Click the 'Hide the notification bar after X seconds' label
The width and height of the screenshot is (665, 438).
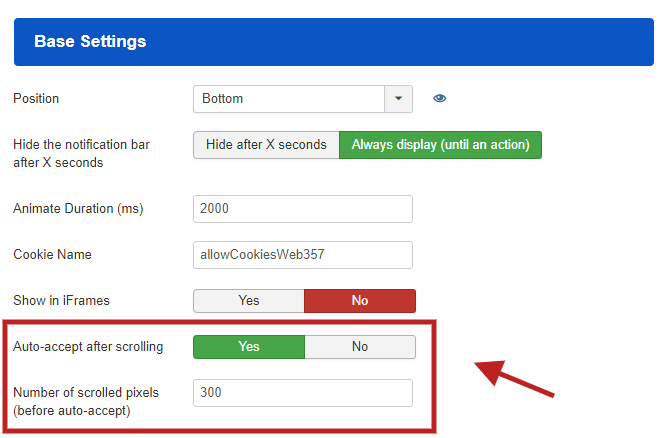pyautogui.click(x=81, y=153)
